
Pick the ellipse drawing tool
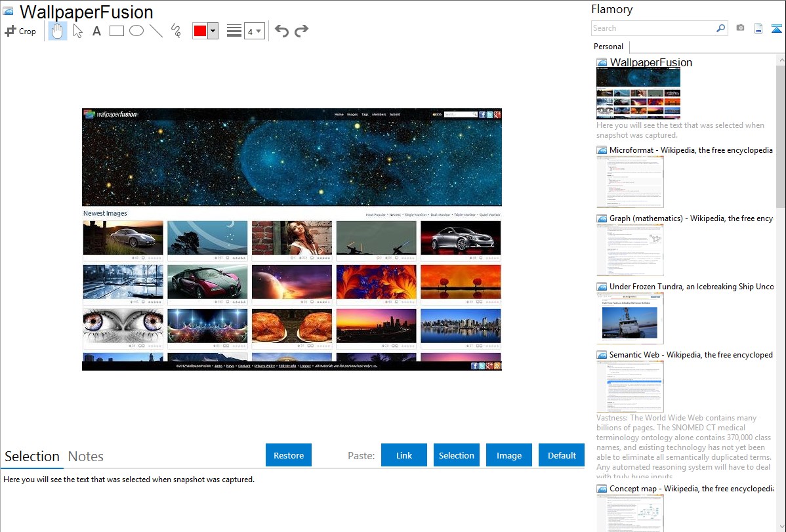(136, 31)
